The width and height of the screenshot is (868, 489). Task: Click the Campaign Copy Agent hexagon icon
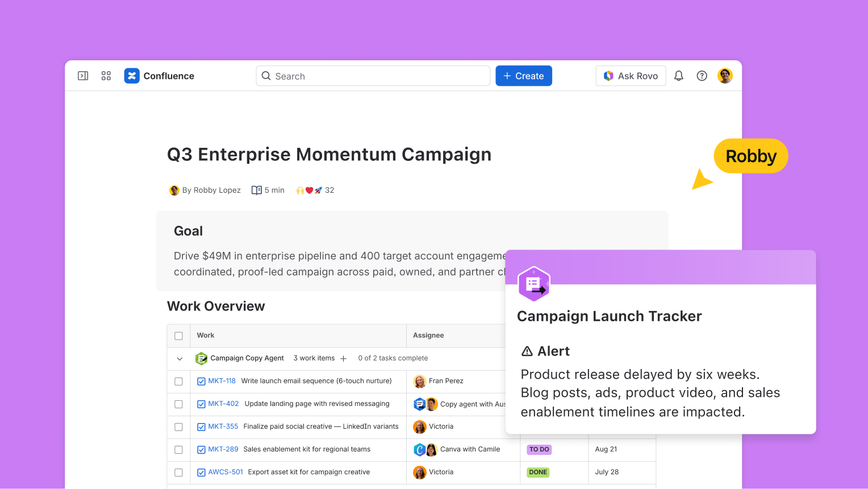[x=201, y=358]
